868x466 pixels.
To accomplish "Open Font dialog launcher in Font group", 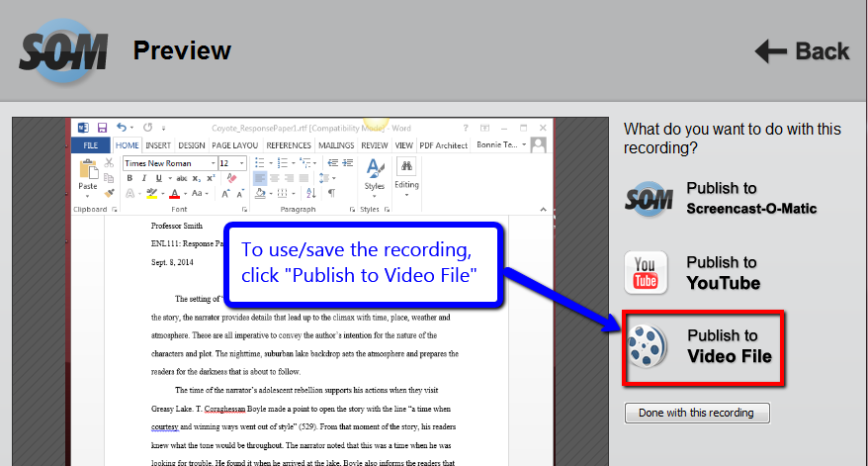I will (x=244, y=210).
